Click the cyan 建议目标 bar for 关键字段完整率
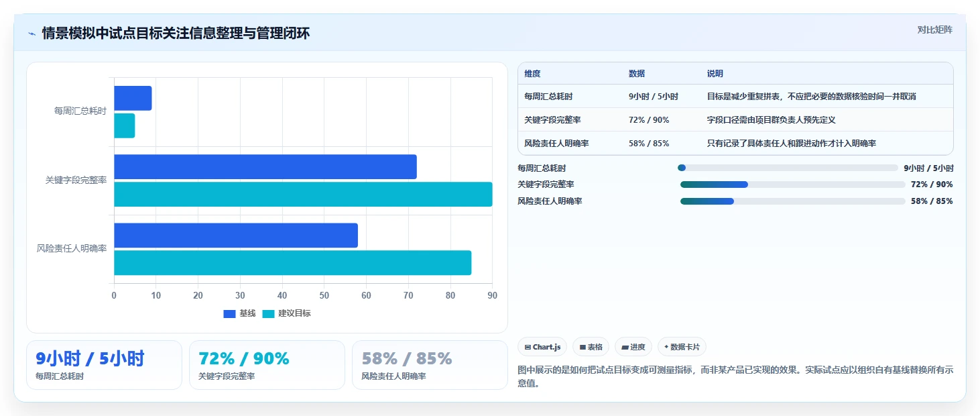Viewport: 980px width, 416px height. tap(303, 194)
